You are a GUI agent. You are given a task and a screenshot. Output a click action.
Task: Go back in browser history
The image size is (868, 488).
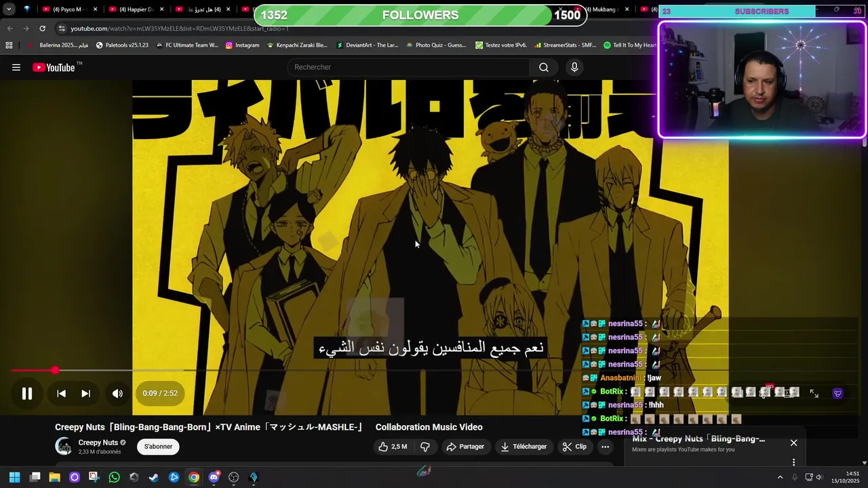point(9,28)
